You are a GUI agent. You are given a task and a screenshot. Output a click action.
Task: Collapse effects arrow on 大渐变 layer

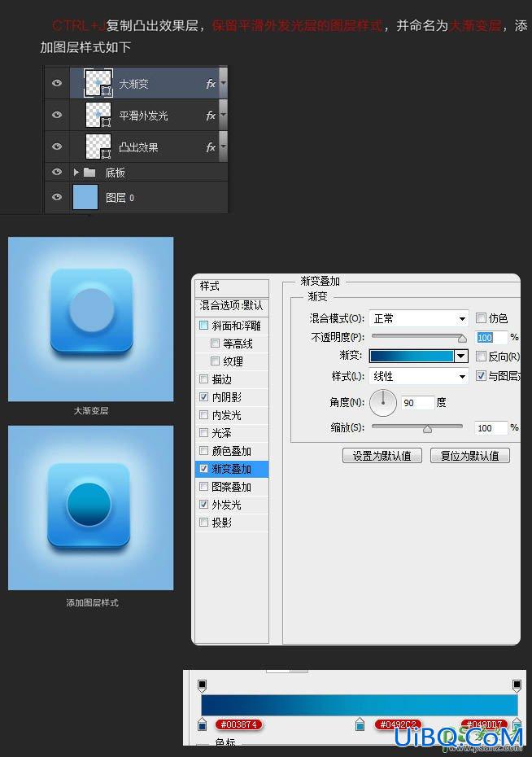click(223, 83)
